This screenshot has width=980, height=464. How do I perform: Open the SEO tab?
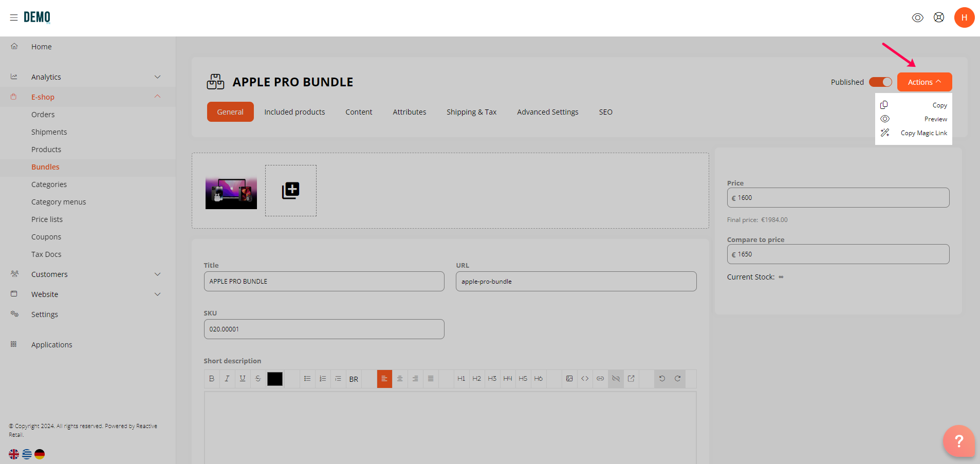coord(605,112)
